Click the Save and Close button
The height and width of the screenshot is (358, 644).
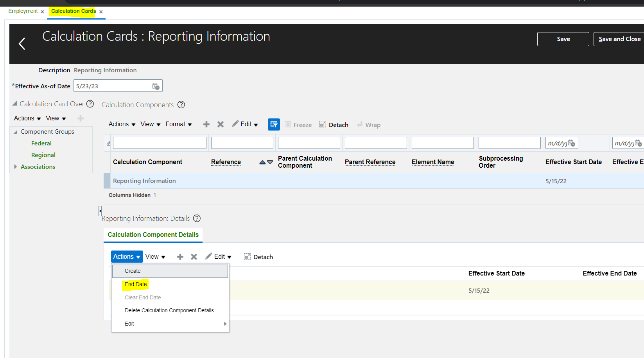(x=619, y=39)
